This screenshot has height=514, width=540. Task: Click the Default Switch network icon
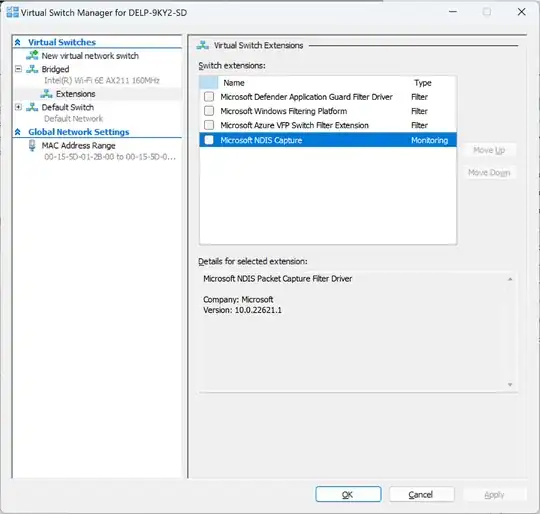[32, 107]
